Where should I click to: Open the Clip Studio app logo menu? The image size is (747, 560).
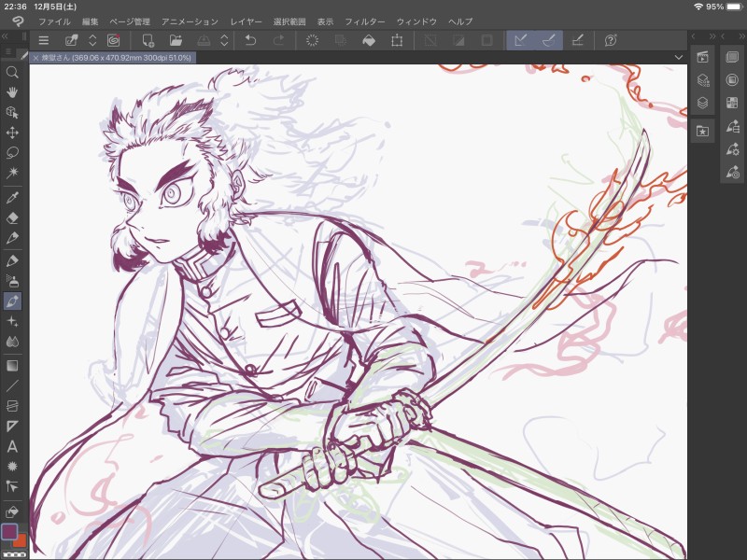click(18, 21)
